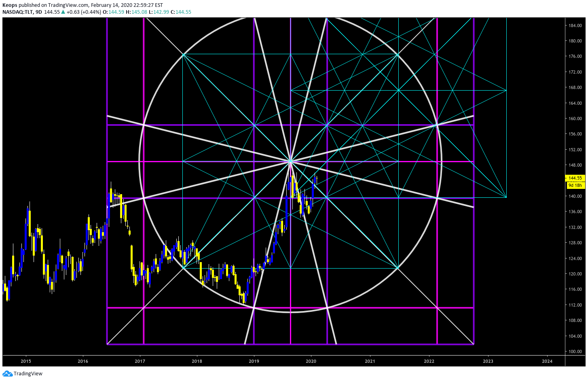
Task: Click the 2022 label on time axis
Action: click(429, 361)
